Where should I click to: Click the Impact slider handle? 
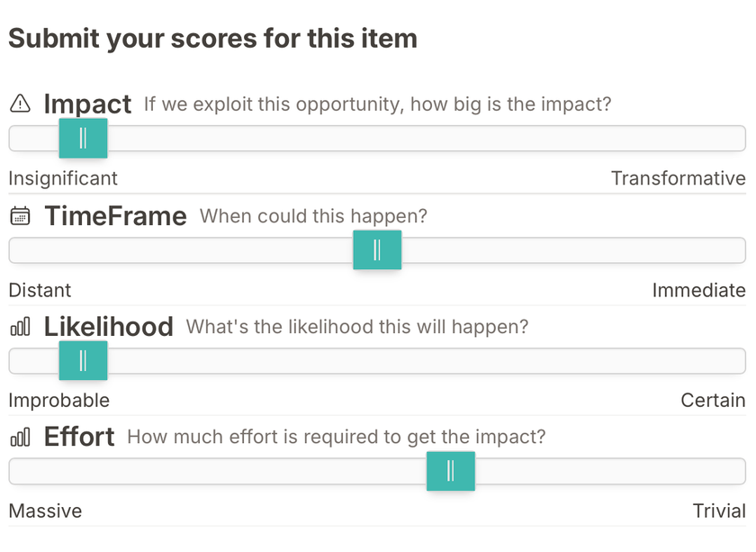click(83, 139)
